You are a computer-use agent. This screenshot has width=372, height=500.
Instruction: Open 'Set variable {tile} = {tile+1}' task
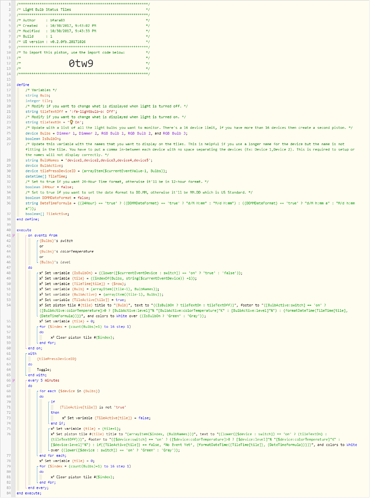pos(86,430)
